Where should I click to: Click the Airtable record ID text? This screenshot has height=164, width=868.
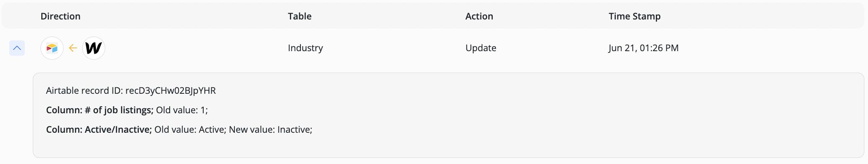(x=131, y=91)
